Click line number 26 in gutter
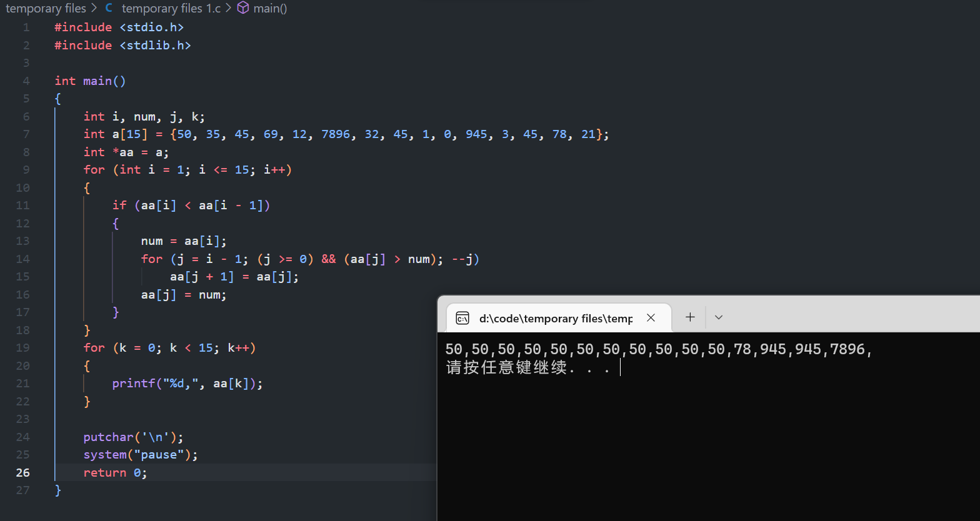 click(22, 472)
